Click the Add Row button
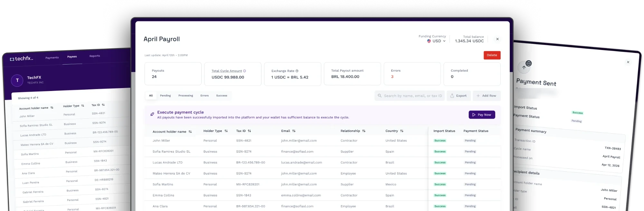Image resolution: width=644 pixels, height=211 pixels. click(487, 96)
